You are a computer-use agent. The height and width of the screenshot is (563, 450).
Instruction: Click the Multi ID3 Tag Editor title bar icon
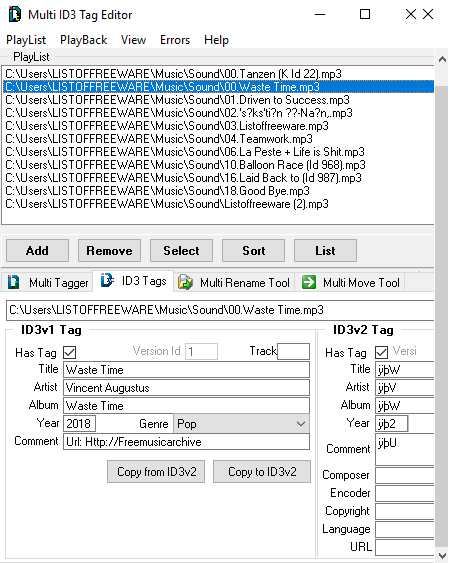[15, 14]
